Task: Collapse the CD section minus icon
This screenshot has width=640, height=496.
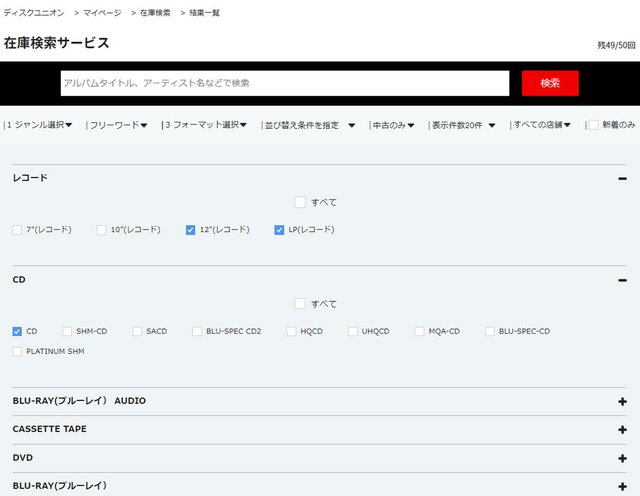Action: [x=622, y=280]
